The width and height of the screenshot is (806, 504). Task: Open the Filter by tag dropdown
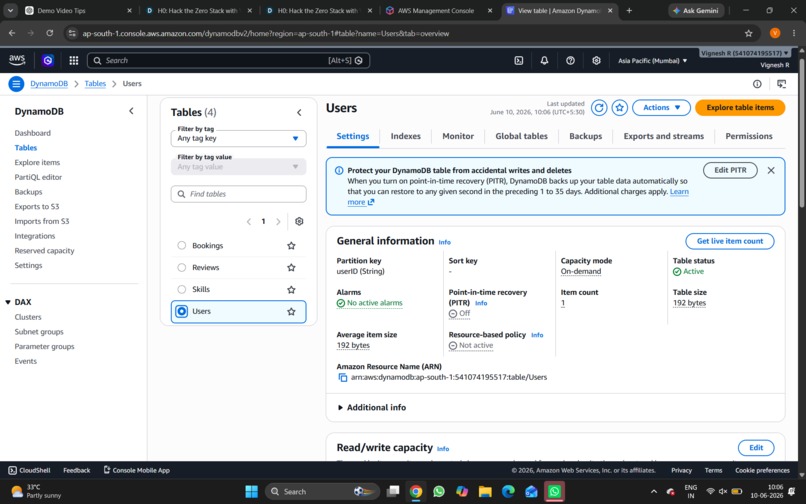coord(239,138)
